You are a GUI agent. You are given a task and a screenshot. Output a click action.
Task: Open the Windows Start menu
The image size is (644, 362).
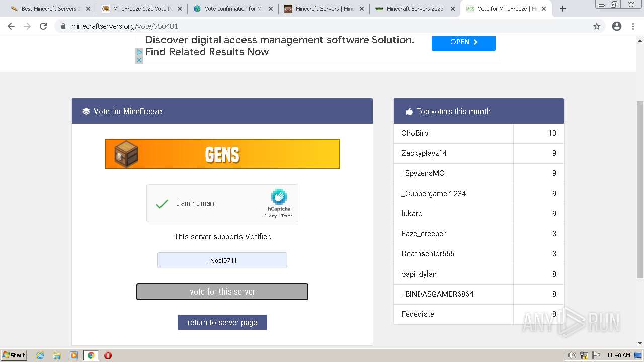tap(14, 355)
